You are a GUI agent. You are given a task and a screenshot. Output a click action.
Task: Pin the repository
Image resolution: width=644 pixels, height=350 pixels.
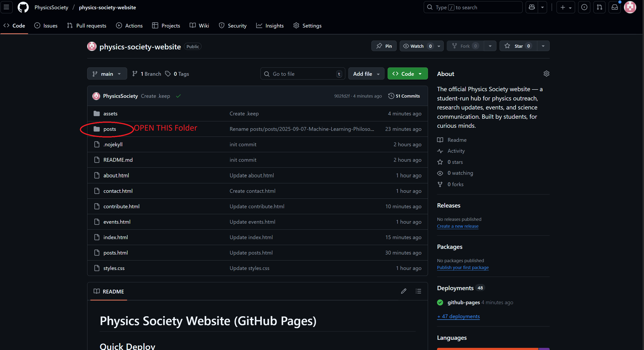pyautogui.click(x=384, y=46)
